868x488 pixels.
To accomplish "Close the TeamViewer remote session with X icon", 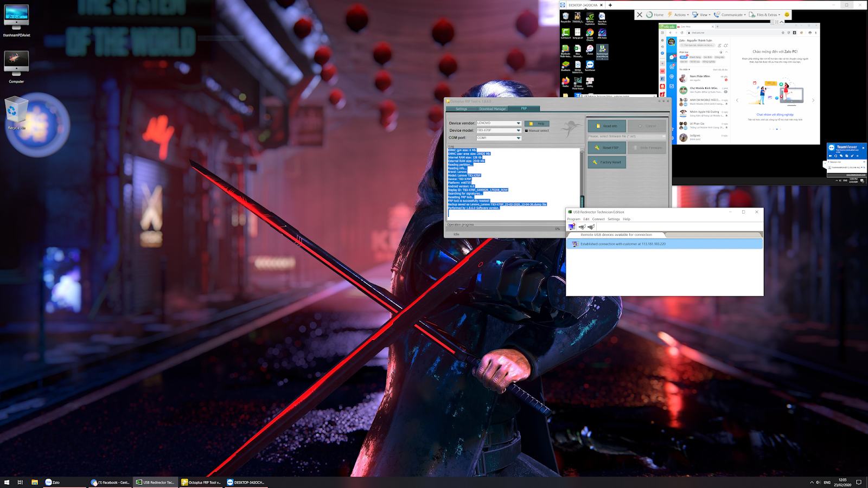I will tap(640, 15).
